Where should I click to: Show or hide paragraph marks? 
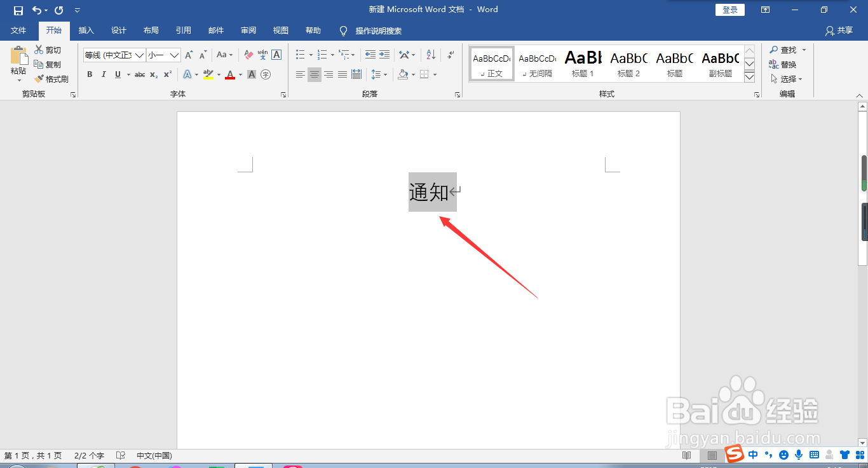coord(451,55)
